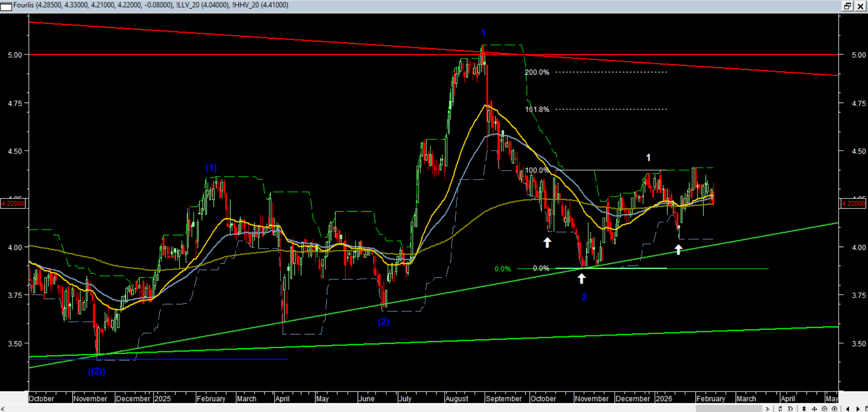The width and height of the screenshot is (868, 412).
Task: Click the zoom out magnifier icon
Action: point(825,409)
